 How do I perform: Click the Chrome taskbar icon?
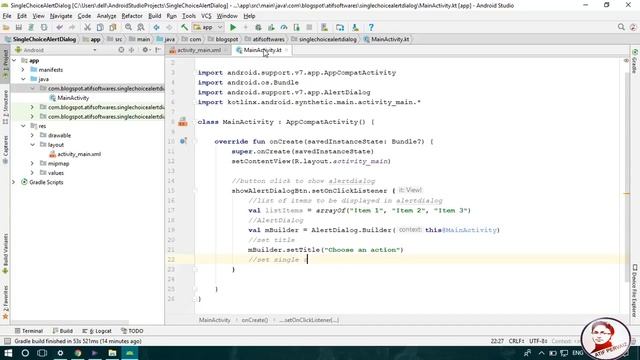click(x=78, y=353)
